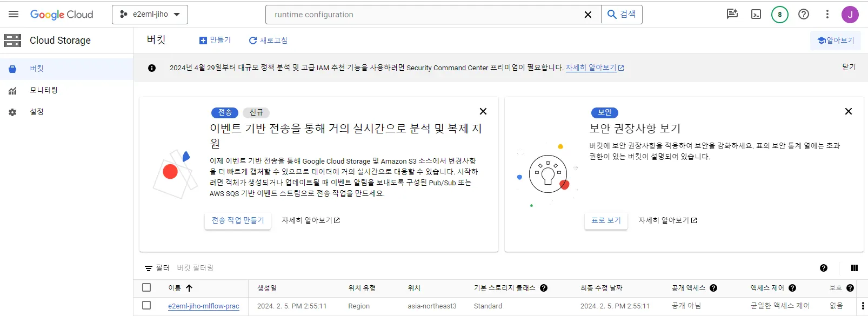Click the 위치 유형 column header
Screen dimensions: 868x316
point(362,288)
